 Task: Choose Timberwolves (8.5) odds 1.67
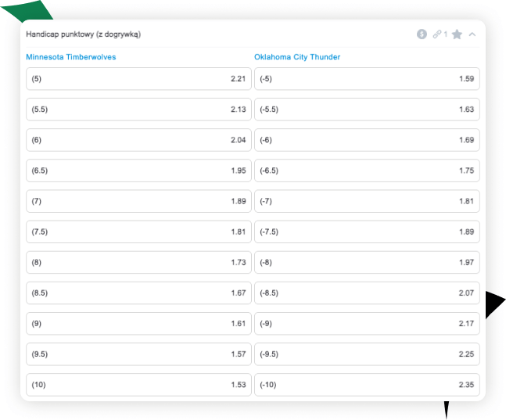[x=138, y=293]
